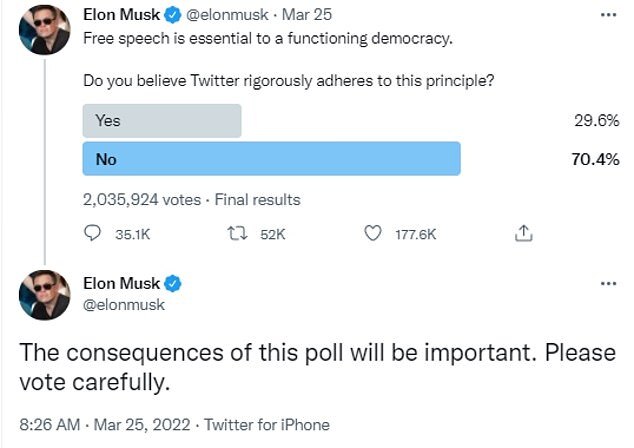Click the Twitter for iPhone source link
This screenshot has height=448, width=634.
click(x=267, y=425)
